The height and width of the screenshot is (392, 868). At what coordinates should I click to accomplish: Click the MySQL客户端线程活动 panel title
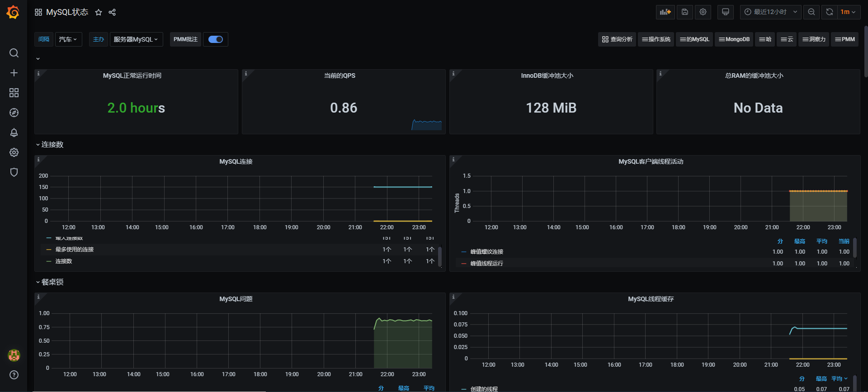coord(651,161)
